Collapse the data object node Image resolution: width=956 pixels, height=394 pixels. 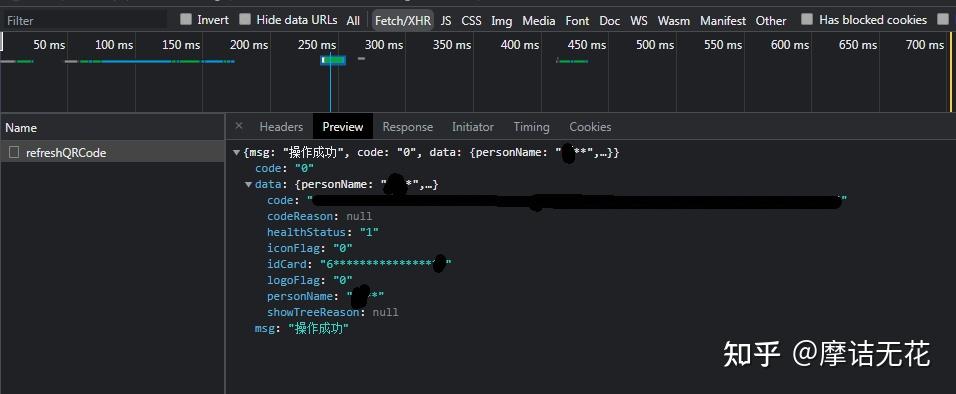(248, 184)
